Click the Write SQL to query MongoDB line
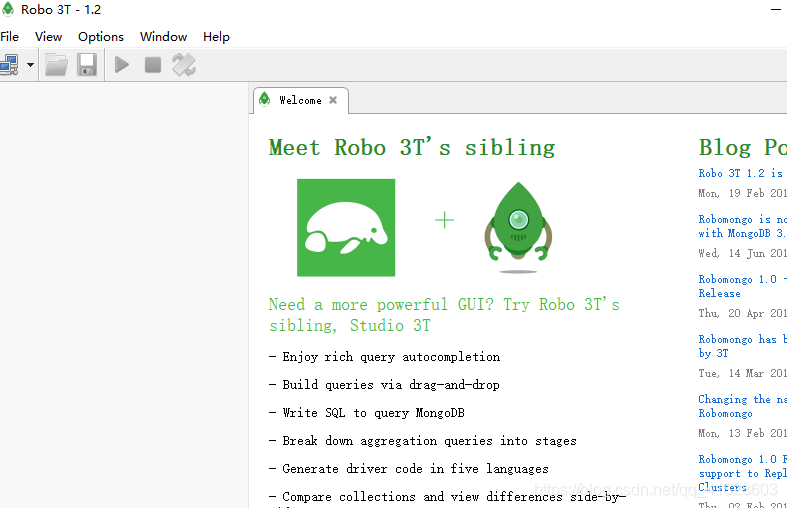This screenshot has width=787, height=508. tap(367, 413)
